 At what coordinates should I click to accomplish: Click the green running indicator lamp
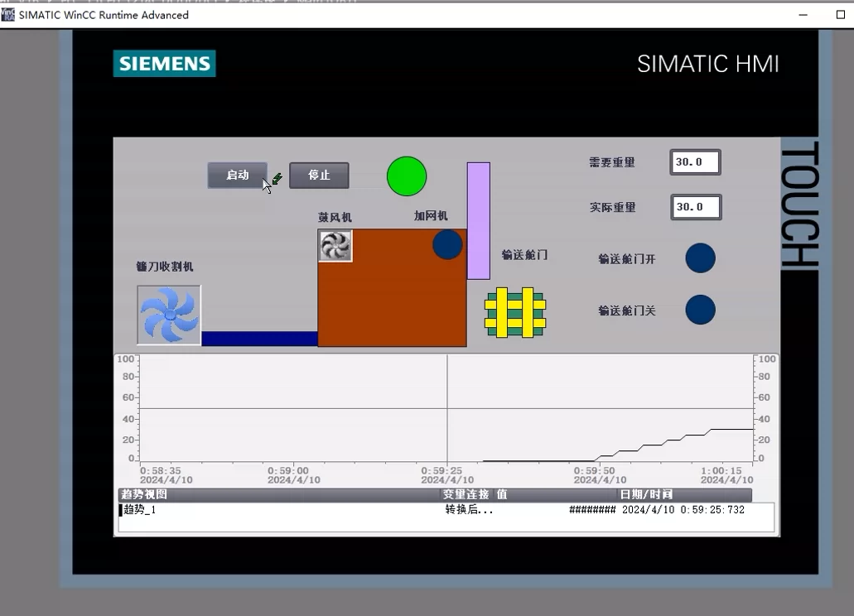[407, 176]
